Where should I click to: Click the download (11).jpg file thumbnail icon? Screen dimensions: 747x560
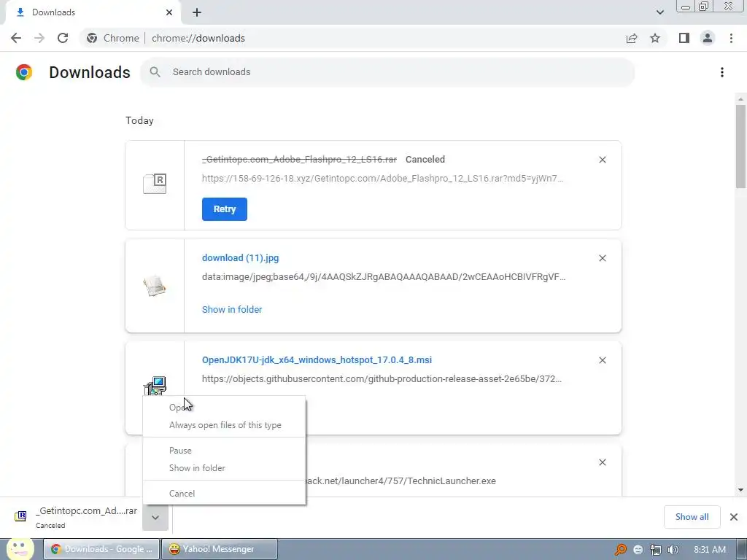pos(155,286)
